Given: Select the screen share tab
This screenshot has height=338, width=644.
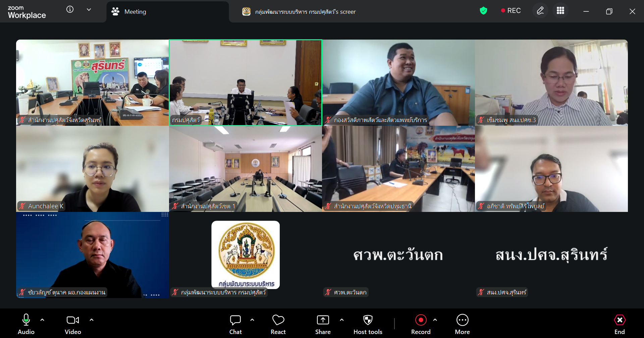Looking at the screenshot, I should 299,12.
